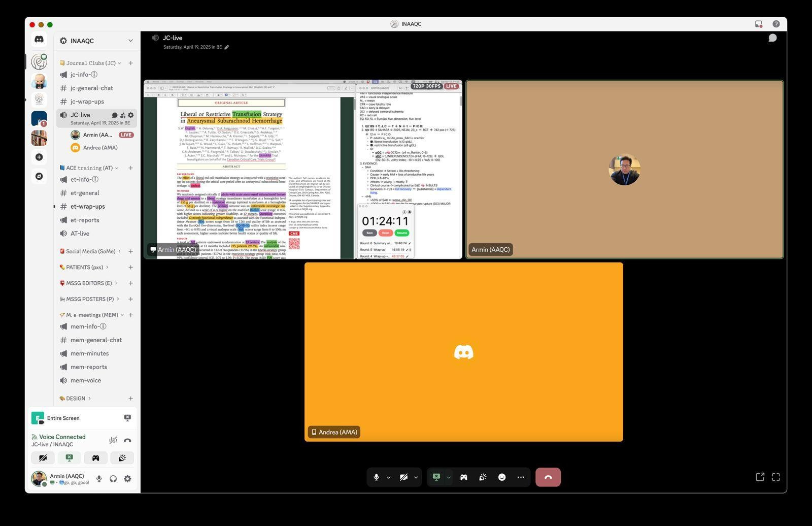This screenshot has width=812, height=526.
Task: Open the more options ellipsis menu
Action: click(x=521, y=477)
